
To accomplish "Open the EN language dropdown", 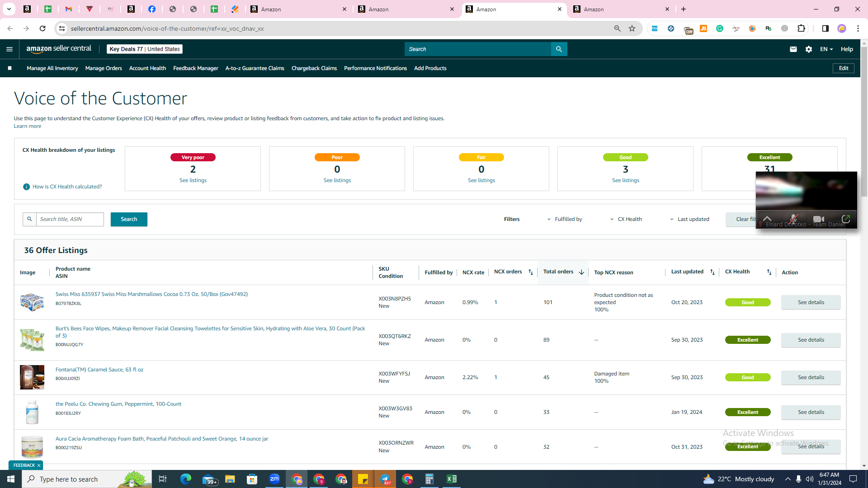I will pos(826,49).
